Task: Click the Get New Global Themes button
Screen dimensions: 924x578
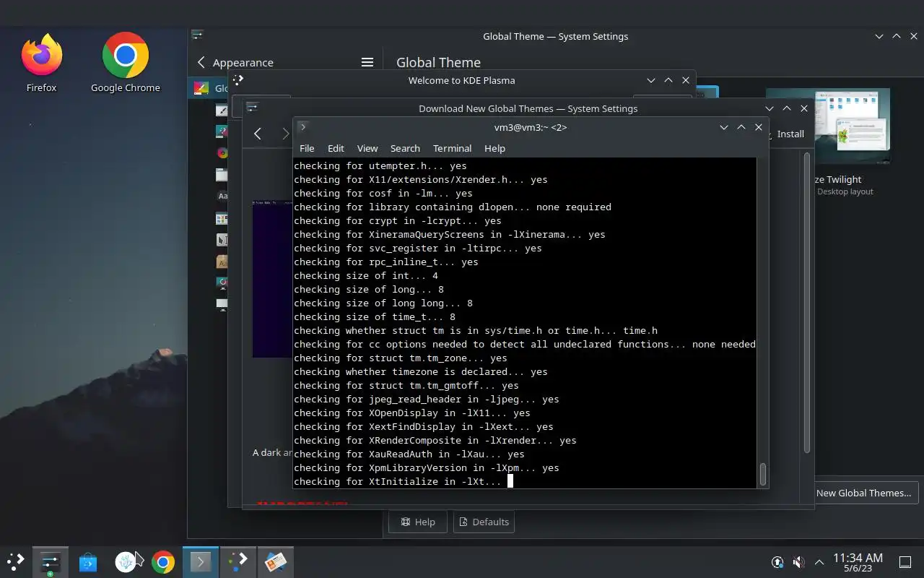Action: tap(866, 493)
